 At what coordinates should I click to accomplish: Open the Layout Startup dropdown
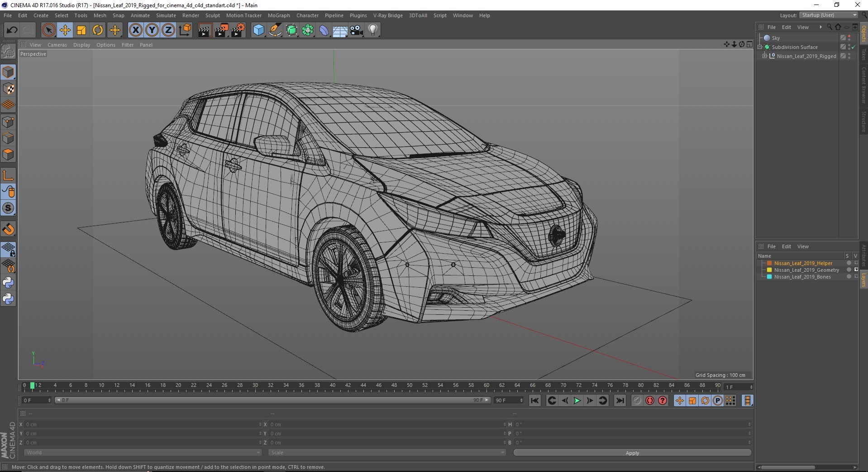click(829, 15)
